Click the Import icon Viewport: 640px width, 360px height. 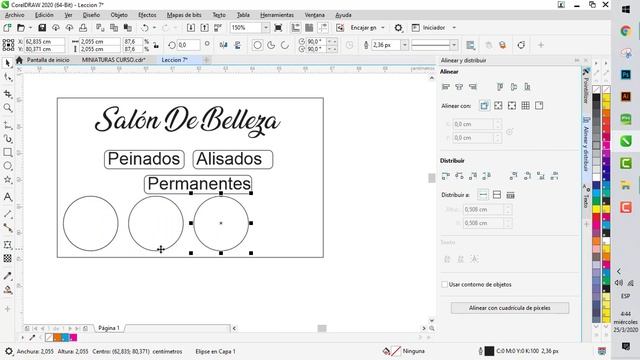point(191,28)
